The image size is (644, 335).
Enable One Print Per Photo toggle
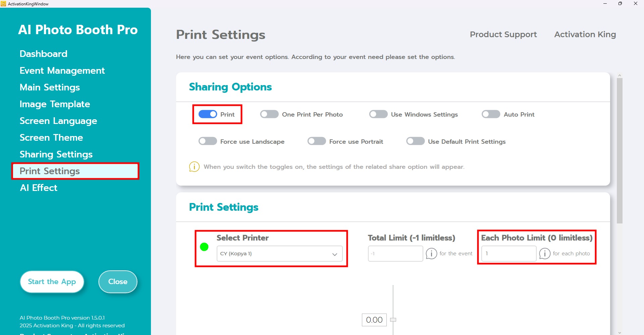tap(269, 114)
